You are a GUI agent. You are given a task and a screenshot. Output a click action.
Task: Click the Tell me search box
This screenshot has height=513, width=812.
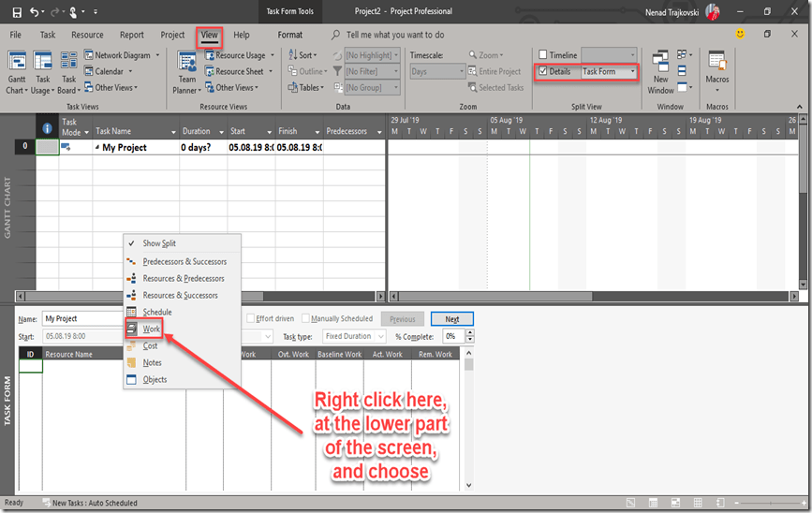[x=394, y=35]
